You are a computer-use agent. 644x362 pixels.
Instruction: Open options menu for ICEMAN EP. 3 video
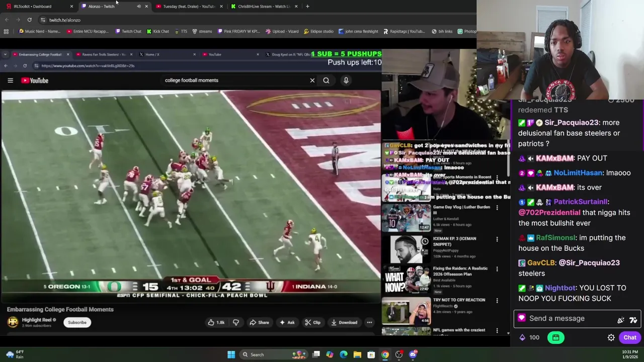click(497, 239)
